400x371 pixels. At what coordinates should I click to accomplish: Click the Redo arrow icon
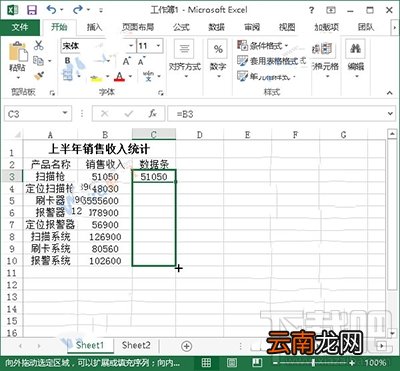[78, 10]
